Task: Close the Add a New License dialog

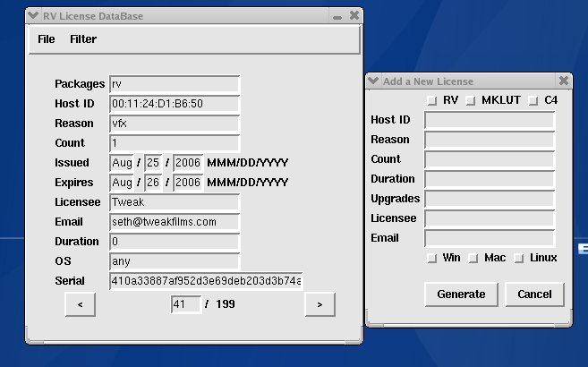Action: (563, 81)
